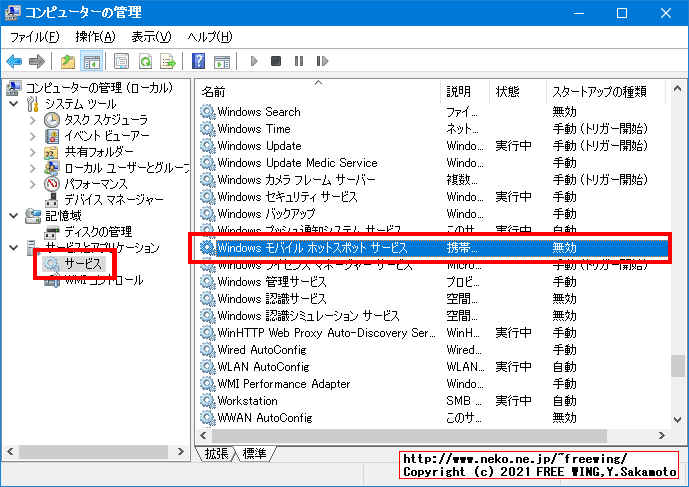Click the Up one level folder icon
This screenshot has width=689, height=487.
(x=68, y=61)
